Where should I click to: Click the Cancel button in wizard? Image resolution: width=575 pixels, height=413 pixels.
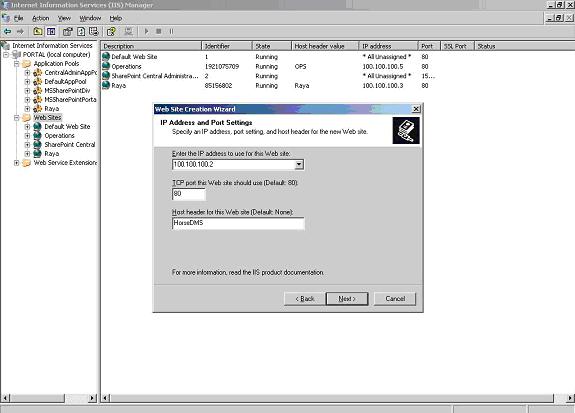(x=395, y=299)
